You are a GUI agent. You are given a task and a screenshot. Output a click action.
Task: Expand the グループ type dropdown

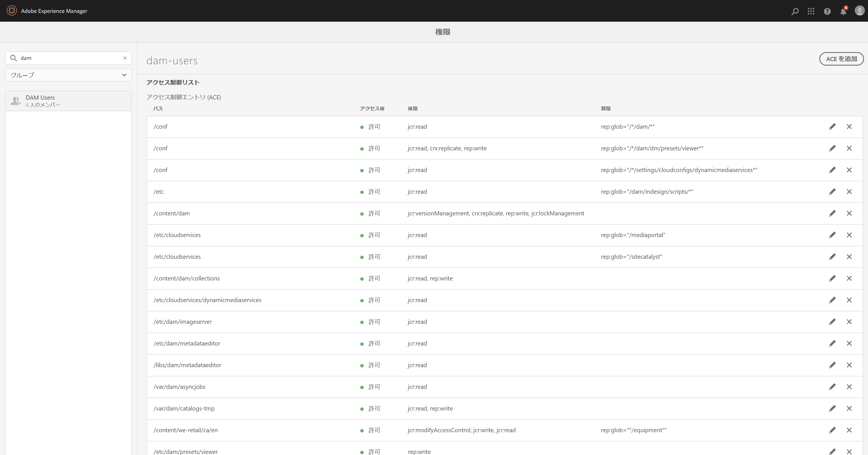coord(68,75)
